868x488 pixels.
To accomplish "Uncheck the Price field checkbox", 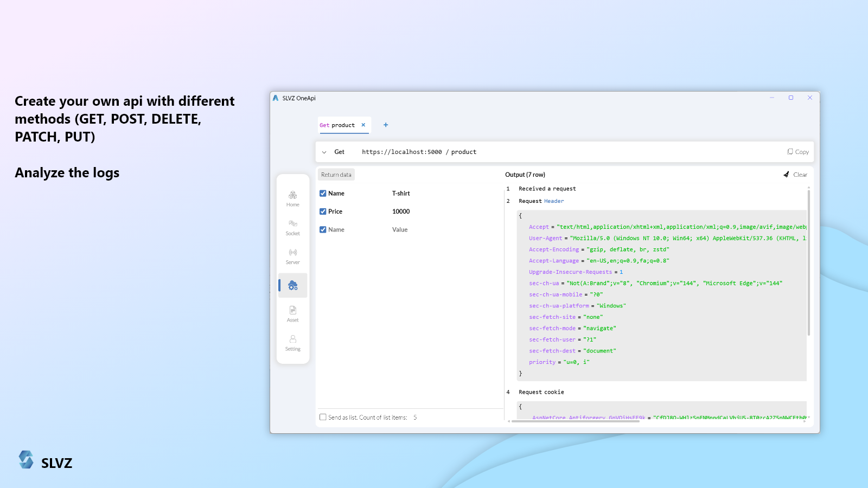I will (x=323, y=211).
